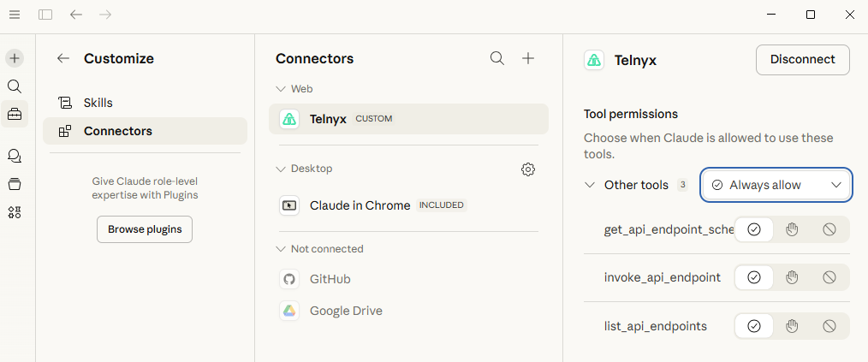Click the Google Drive logo icon
The height and width of the screenshot is (362, 868).
[289, 311]
